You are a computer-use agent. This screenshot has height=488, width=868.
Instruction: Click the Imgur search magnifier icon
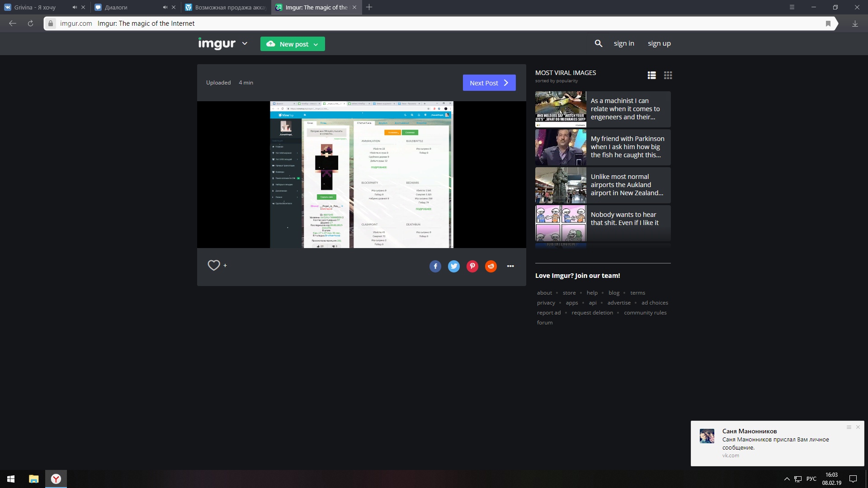click(598, 43)
